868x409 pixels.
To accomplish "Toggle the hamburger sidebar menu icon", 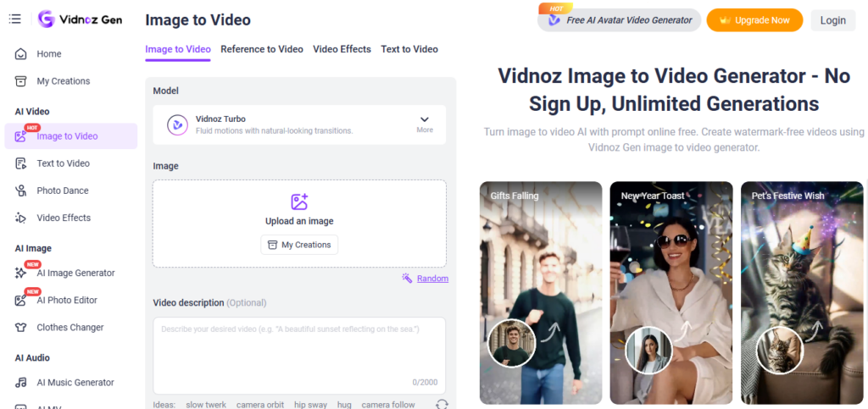I will 15,19.
